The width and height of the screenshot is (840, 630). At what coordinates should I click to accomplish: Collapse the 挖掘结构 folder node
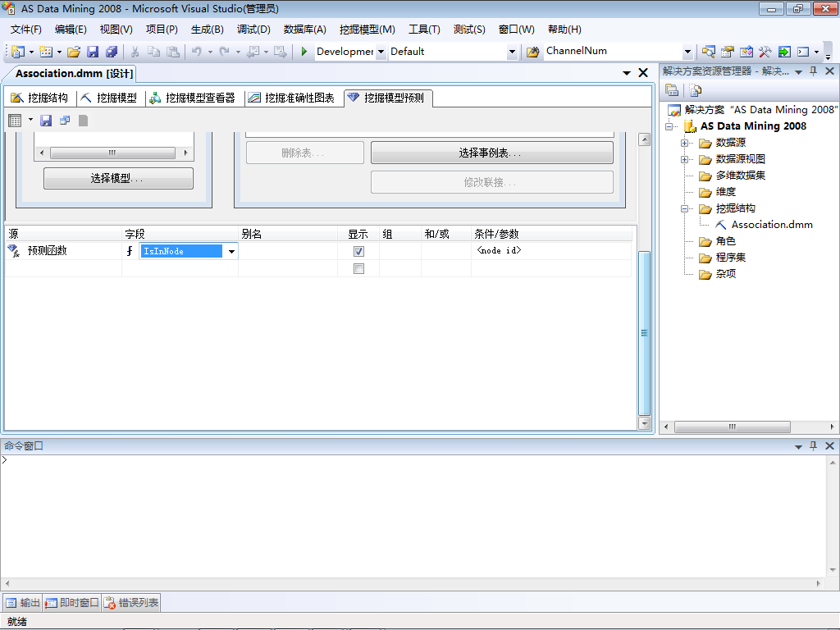tap(684, 209)
